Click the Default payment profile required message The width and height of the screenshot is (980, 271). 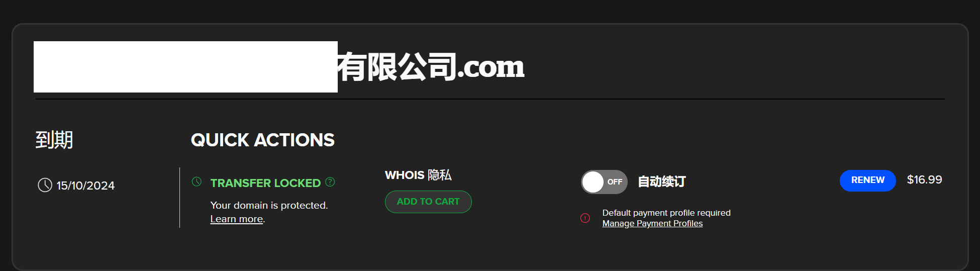click(666, 213)
